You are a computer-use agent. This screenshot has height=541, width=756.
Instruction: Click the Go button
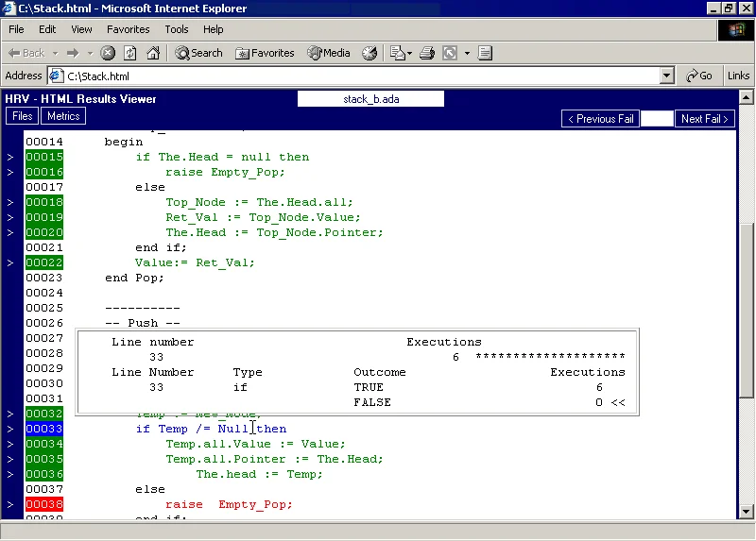[699, 76]
